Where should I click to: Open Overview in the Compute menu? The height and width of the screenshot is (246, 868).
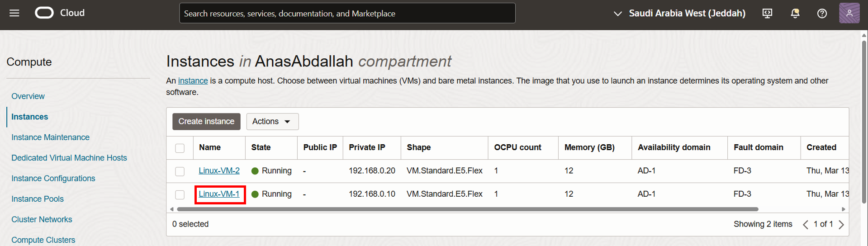(28, 96)
